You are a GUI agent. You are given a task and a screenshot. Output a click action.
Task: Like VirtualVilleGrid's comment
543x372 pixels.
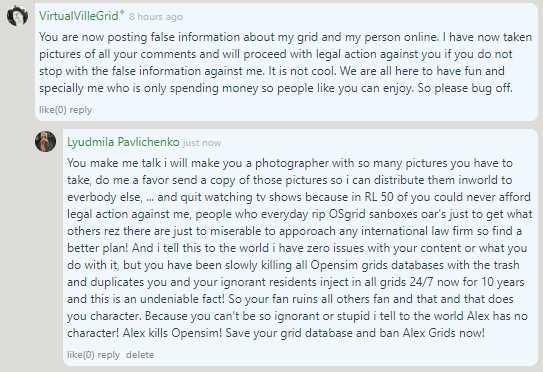[53, 110]
